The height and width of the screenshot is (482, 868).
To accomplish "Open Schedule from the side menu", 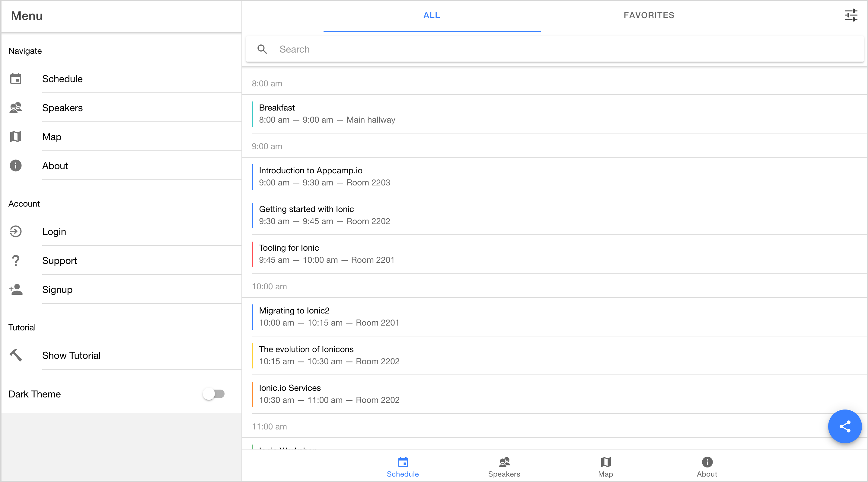I will 62,79.
